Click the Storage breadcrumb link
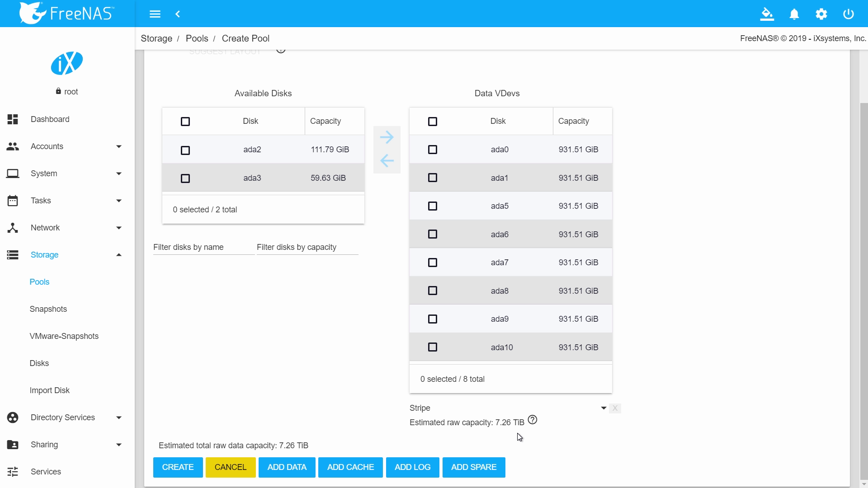The width and height of the screenshot is (868, 488). 156,38
